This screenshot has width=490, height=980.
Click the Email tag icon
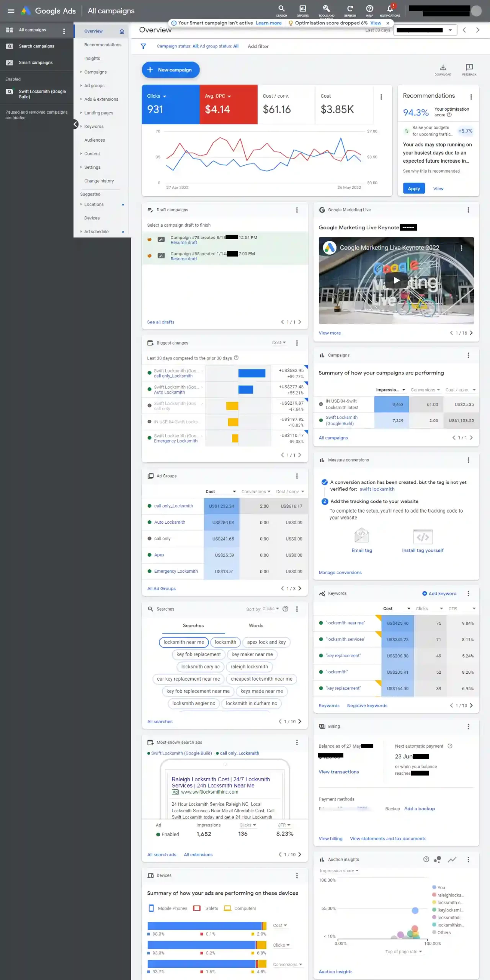point(362,536)
